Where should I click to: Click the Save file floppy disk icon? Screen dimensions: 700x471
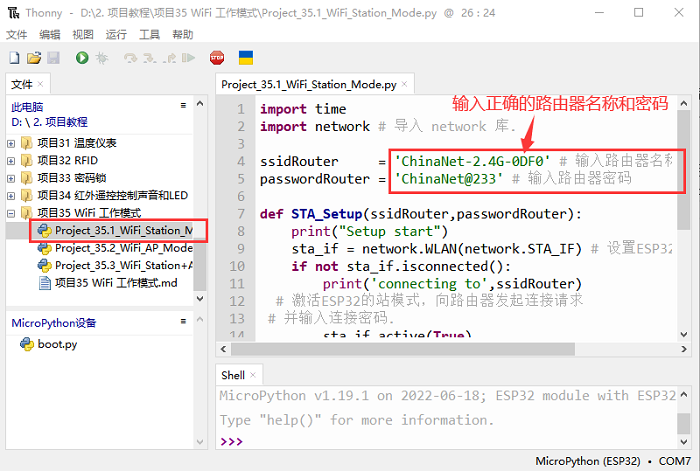[x=53, y=58]
